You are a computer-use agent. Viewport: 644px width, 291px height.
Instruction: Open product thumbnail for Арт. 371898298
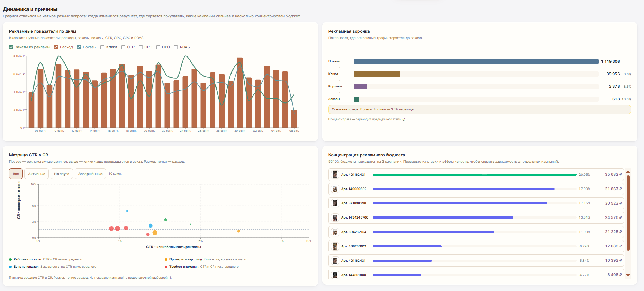click(335, 203)
